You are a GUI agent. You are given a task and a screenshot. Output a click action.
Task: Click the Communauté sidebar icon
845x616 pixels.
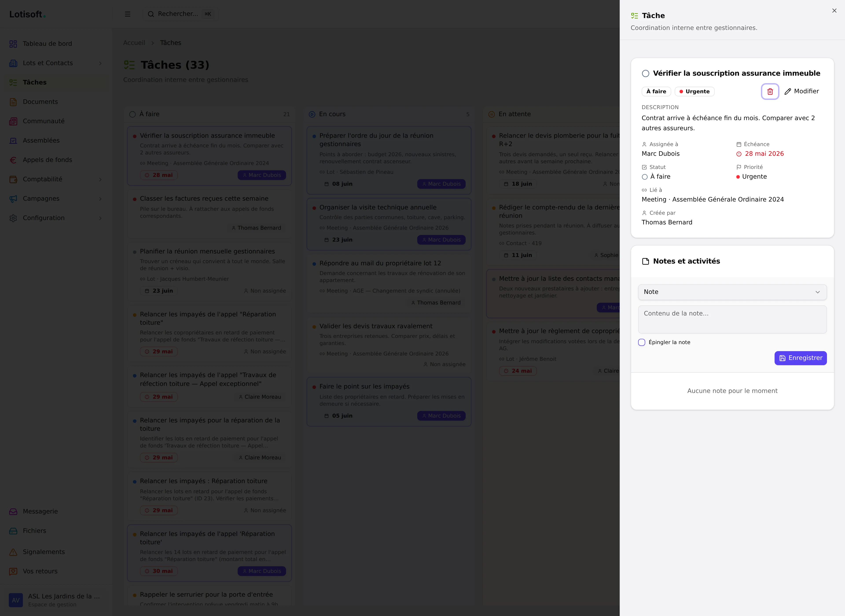pos(13,121)
